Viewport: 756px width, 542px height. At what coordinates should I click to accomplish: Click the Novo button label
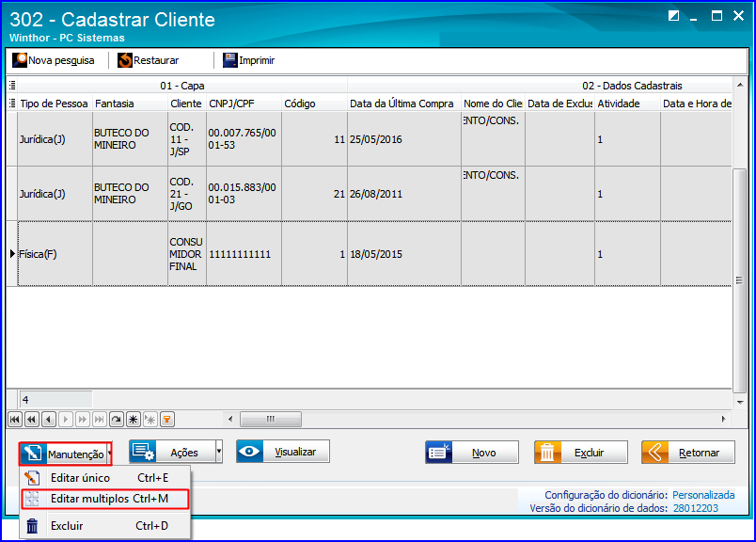tap(484, 453)
